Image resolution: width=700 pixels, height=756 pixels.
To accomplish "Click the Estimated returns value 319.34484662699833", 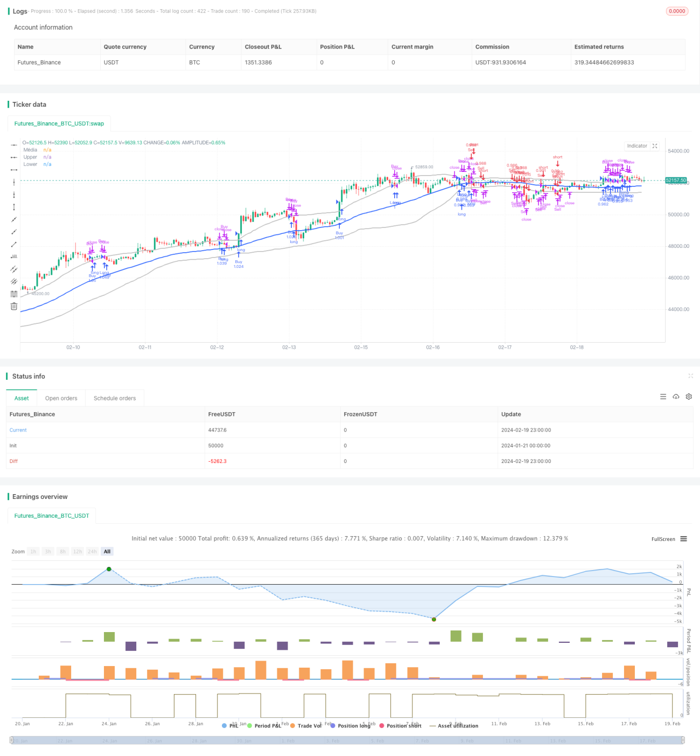I will click(x=604, y=63).
